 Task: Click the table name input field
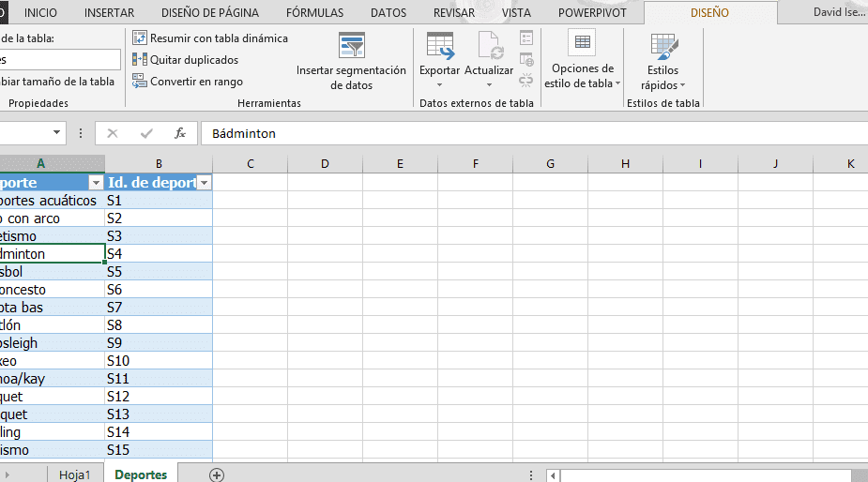pyautogui.click(x=60, y=59)
